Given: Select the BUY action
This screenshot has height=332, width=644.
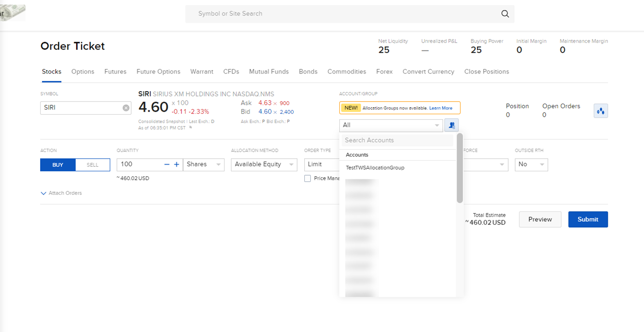Looking at the screenshot, I should click(58, 165).
